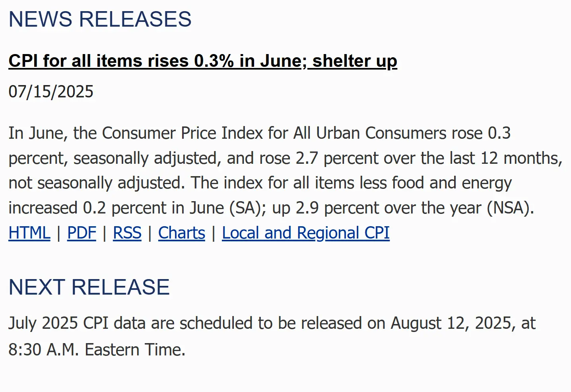Click the 'August 12, 2025' release date text
Viewport: 571px width, 392px height.
coord(451,323)
